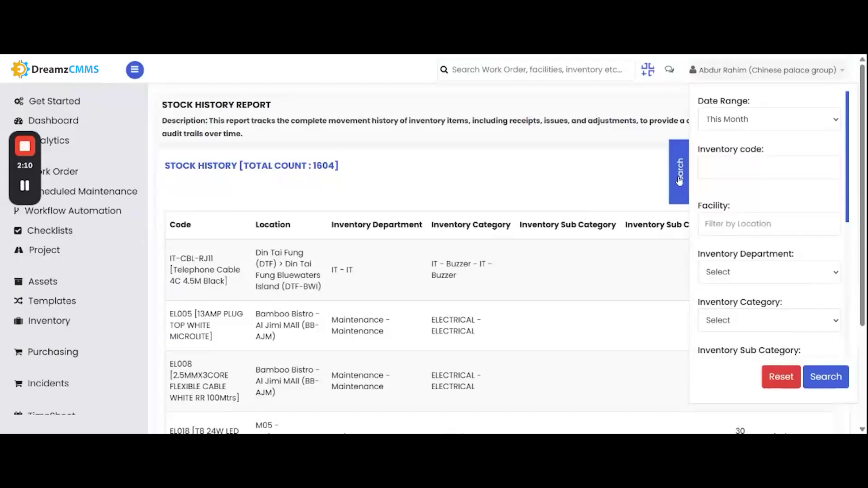Click the Inventory briefcase icon
Screen dimensions: 868x488
point(18,321)
